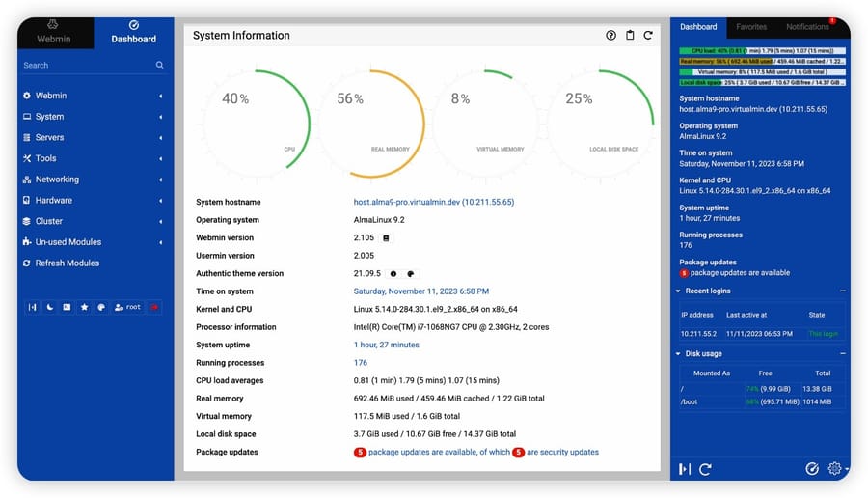Expand the Servers menu category
Image resolution: width=868 pixels, height=498 pixels.
pos(94,137)
